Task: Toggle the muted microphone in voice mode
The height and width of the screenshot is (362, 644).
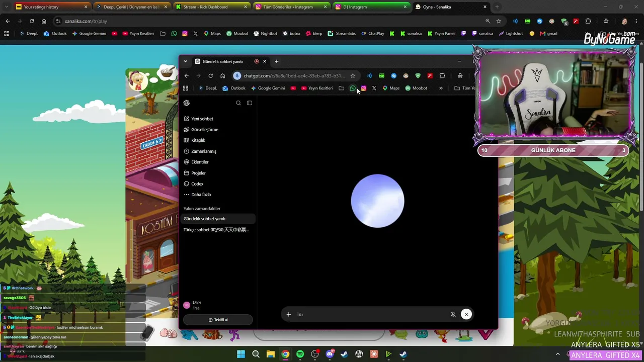Action: coord(453,314)
